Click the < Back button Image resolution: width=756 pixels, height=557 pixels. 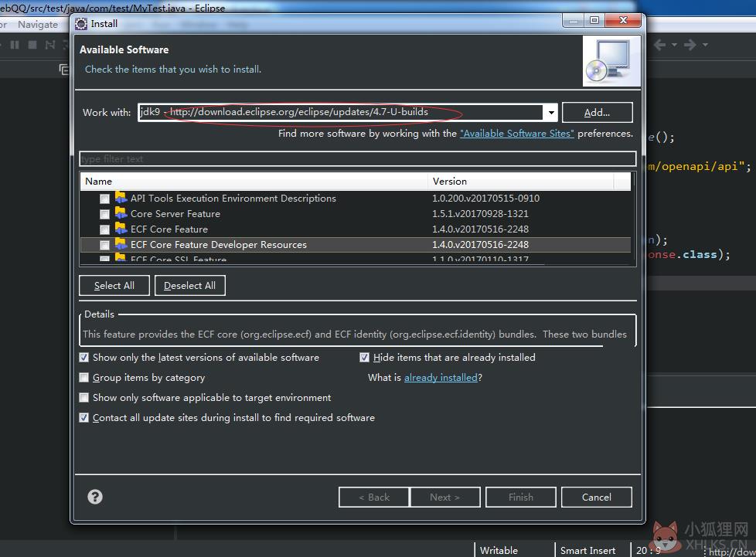pos(373,498)
